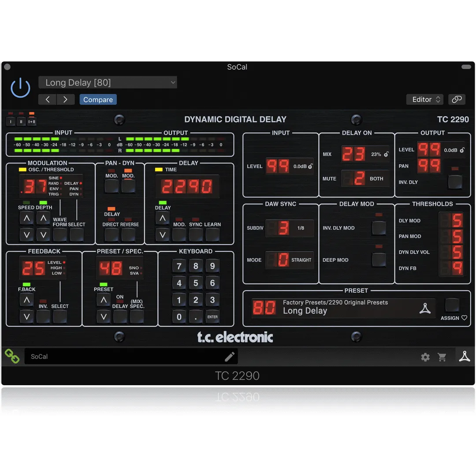This screenshot has height=476, width=476.
Task: Change the SUBDIV 1/8 selector
Action: tap(289, 228)
